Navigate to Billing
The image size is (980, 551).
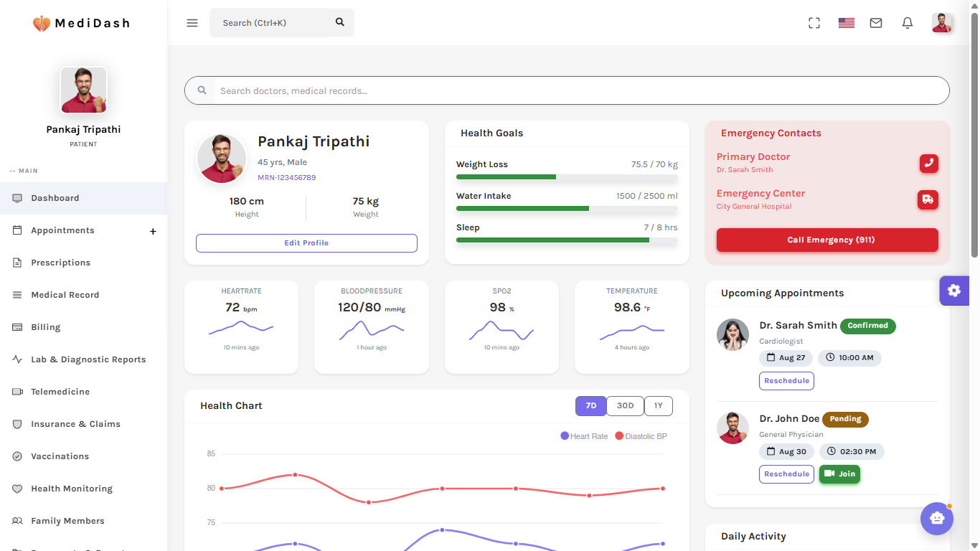pos(83,327)
